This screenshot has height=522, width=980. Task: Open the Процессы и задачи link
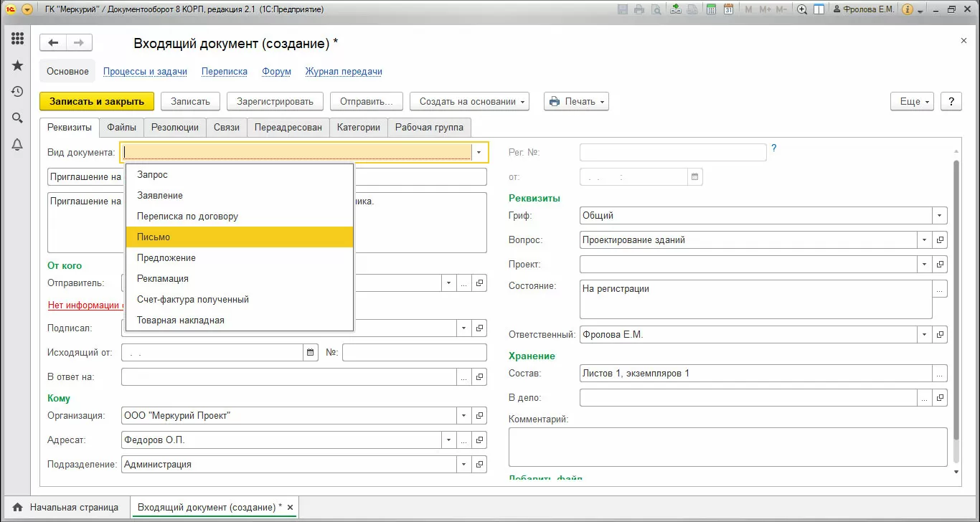[x=145, y=72]
